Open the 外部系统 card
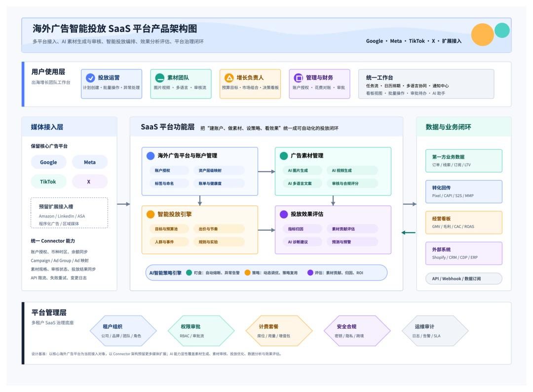 click(x=463, y=253)
